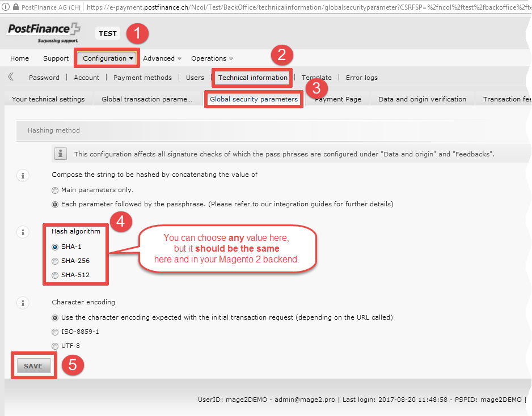
Task: Select 'Main parameters only' radio option
Action: [x=55, y=190]
